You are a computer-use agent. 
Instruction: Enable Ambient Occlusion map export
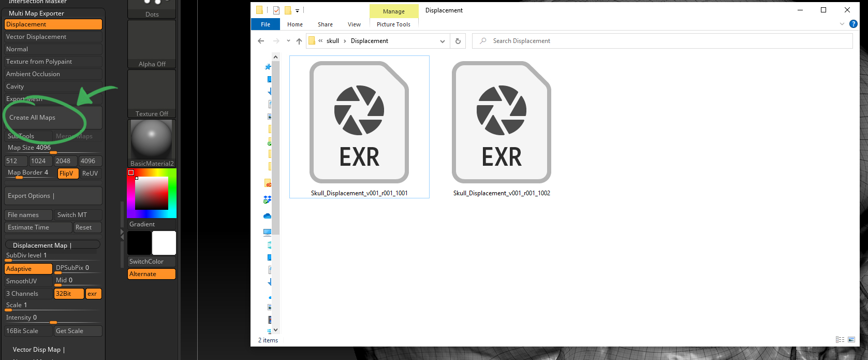pos(53,74)
